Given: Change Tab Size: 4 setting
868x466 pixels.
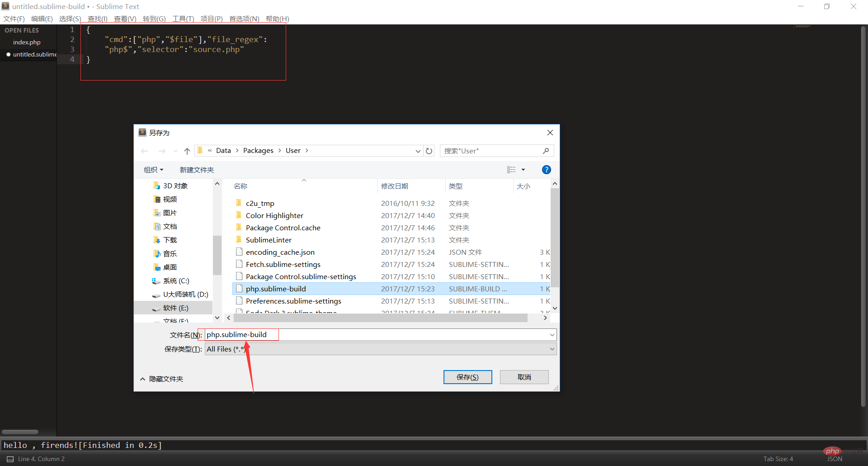Looking at the screenshot, I should [778, 459].
